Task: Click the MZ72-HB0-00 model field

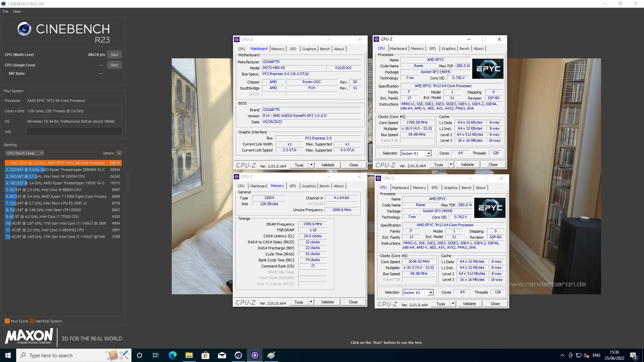Action: click(x=293, y=68)
